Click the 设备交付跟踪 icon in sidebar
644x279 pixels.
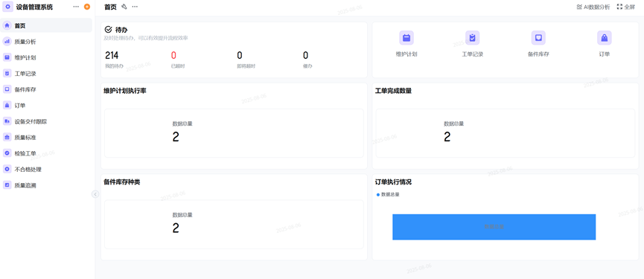[x=7, y=121]
